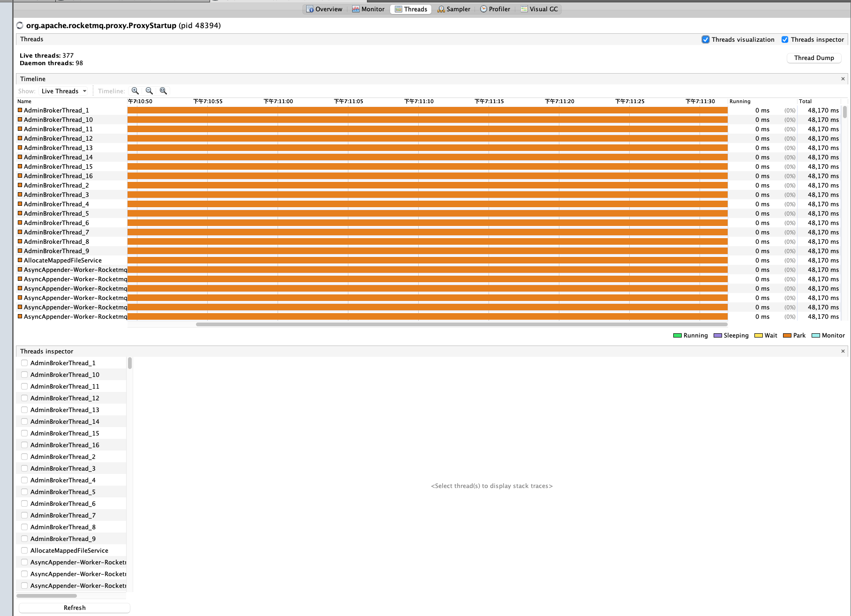Check AdminBrokerThread_3 in Threads inspector

(x=24, y=468)
